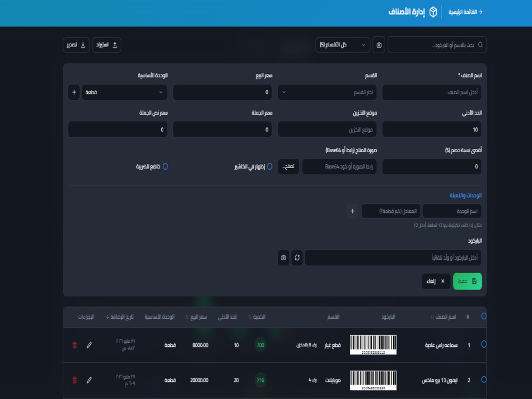The width and height of the screenshot is (532, 399).
Task: Edit item سماعه راس عادية with pencil icon
Action: point(89,345)
